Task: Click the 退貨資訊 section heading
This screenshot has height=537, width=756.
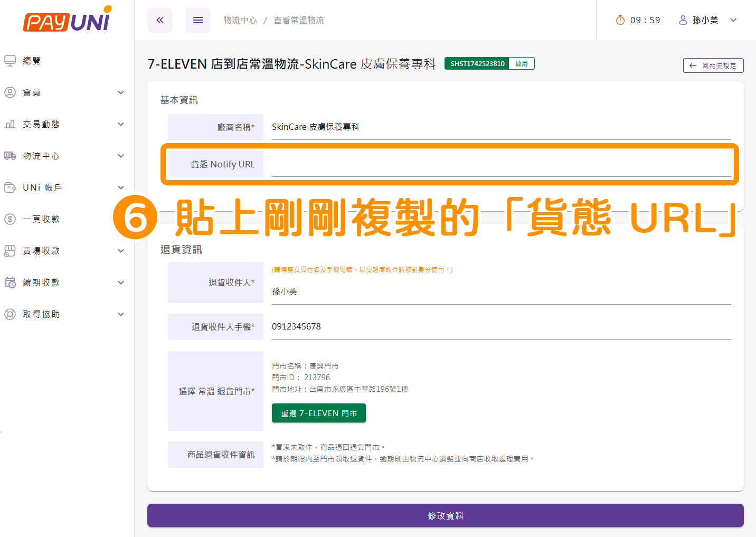Action: 181,249
